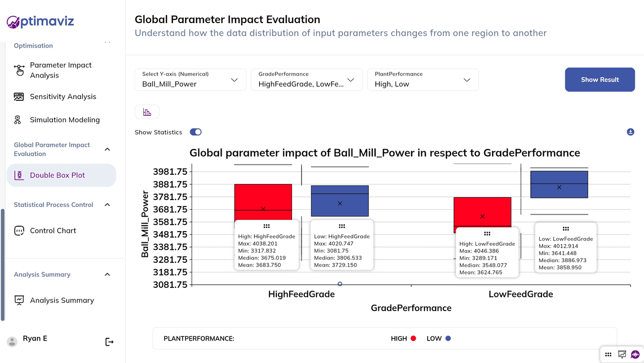Click the download chart icon
This screenshot has width=644, height=363.
pyautogui.click(x=630, y=132)
